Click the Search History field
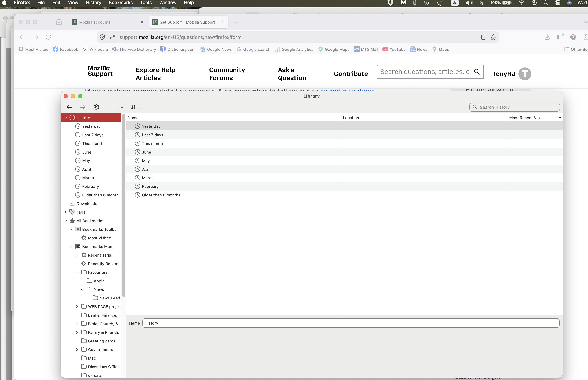 pos(514,107)
